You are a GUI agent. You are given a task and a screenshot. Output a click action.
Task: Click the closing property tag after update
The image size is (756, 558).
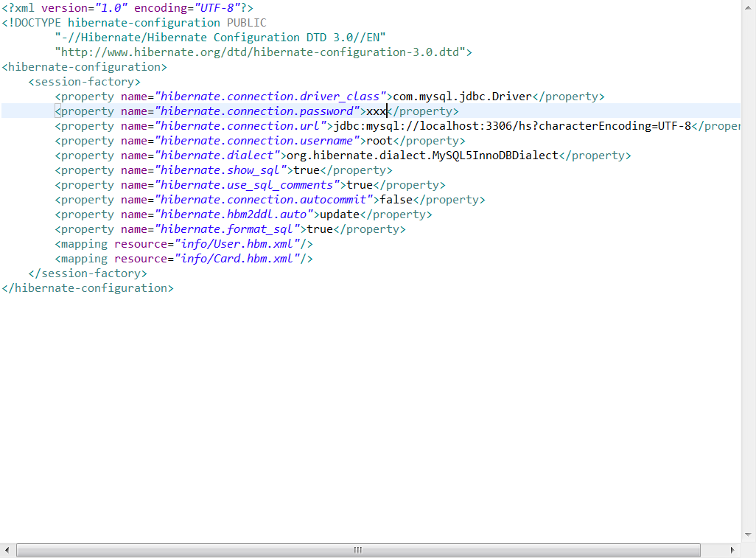[396, 215]
